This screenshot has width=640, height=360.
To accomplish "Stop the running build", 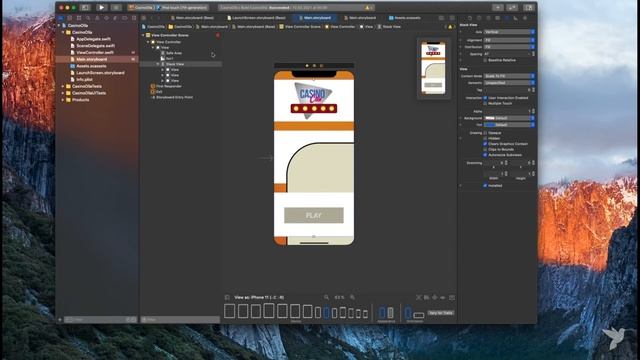I will [x=116, y=7].
